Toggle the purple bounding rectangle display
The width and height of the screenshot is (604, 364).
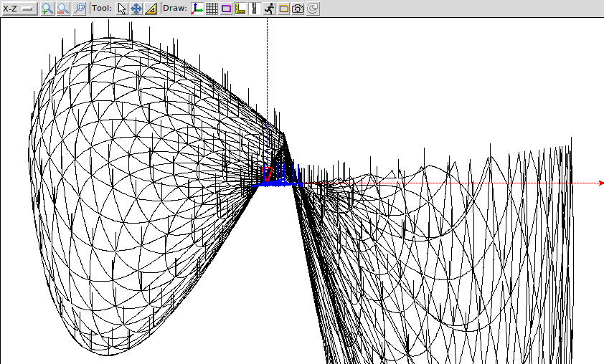click(226, 9)
